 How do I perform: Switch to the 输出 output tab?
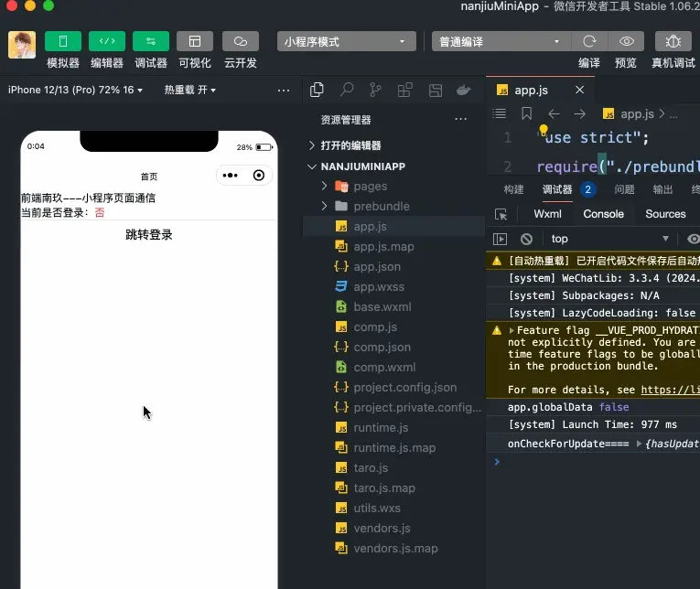point(662,189)
